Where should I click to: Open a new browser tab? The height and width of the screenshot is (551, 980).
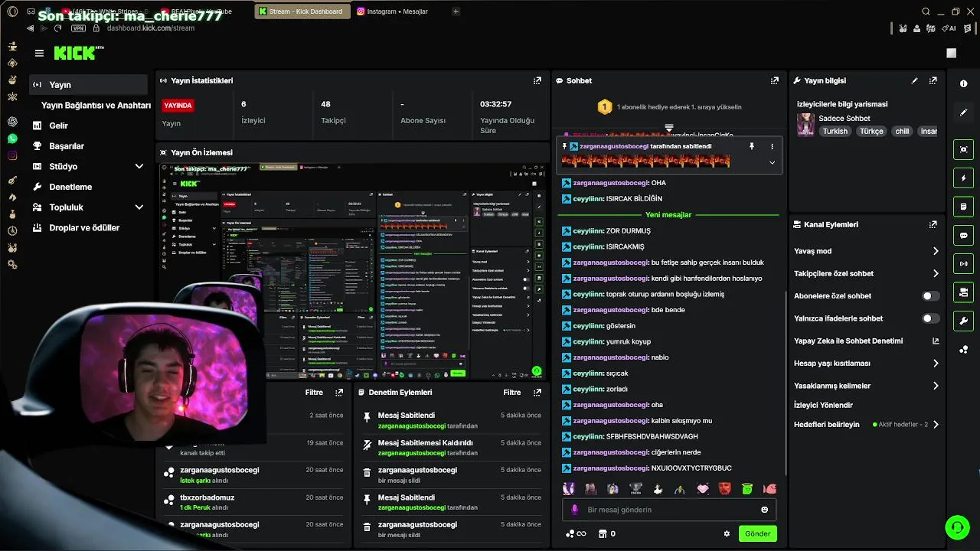coord(456,11)
